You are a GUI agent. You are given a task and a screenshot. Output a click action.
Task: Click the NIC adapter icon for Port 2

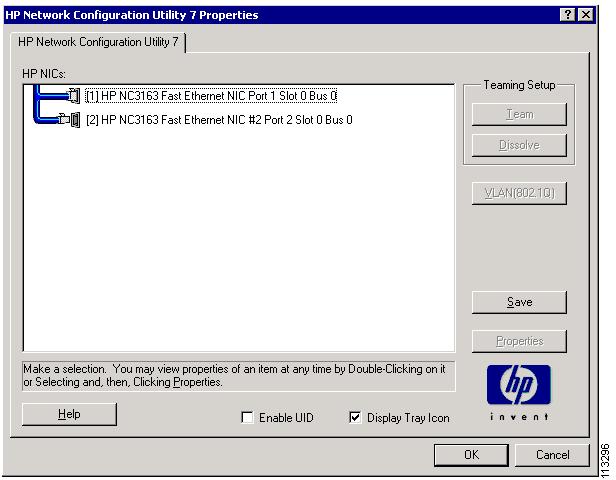pos(70,120)
